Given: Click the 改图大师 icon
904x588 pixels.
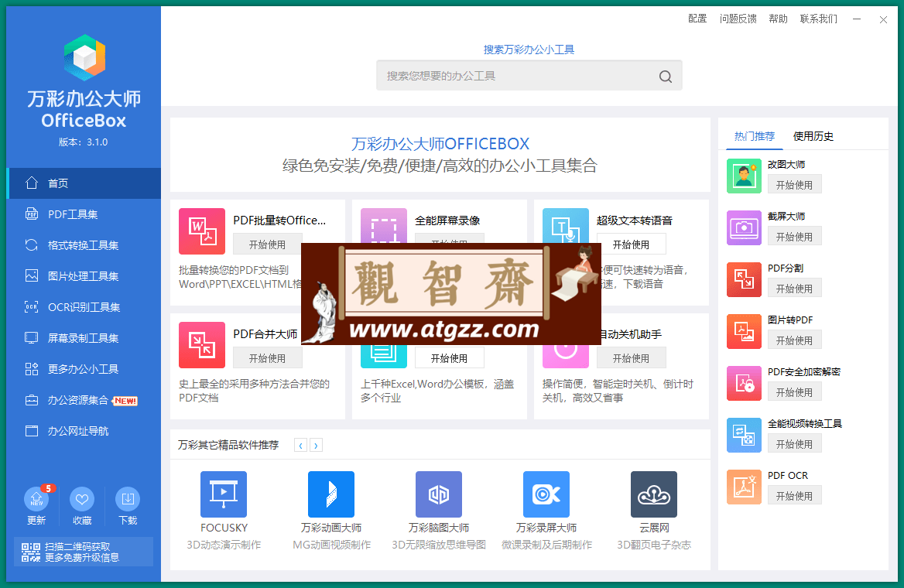Looking at the screenshot, I should (x=744, y=176).
